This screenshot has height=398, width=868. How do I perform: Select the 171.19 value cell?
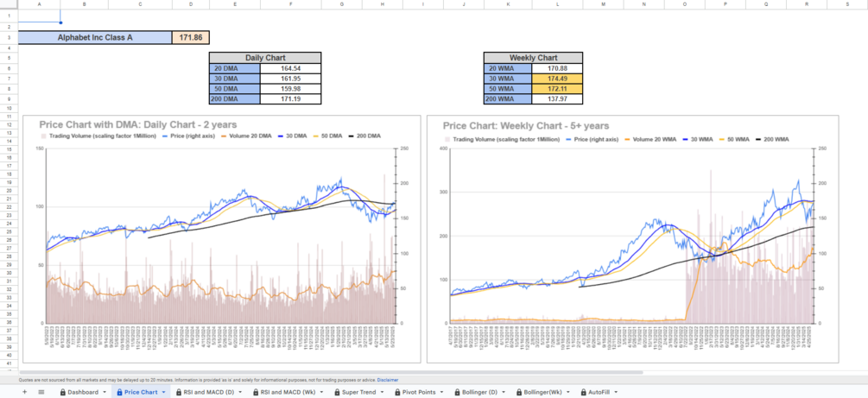(290, 99)
